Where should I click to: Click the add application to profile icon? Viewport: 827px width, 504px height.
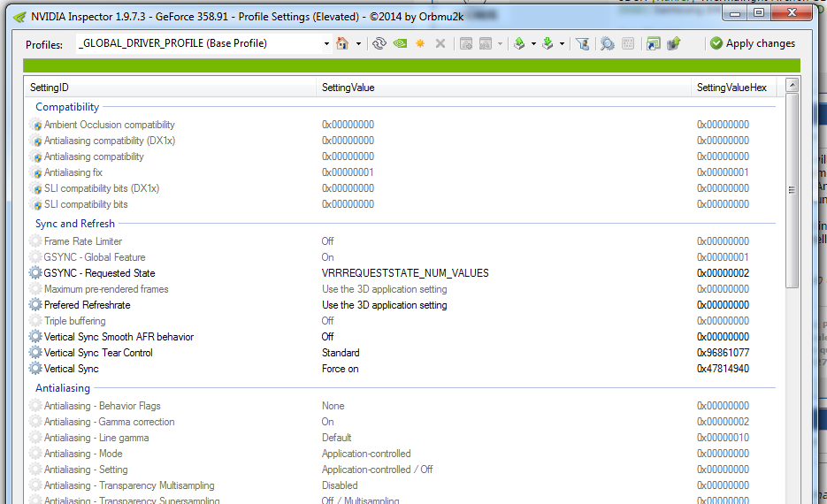click(x=466, y=43)
